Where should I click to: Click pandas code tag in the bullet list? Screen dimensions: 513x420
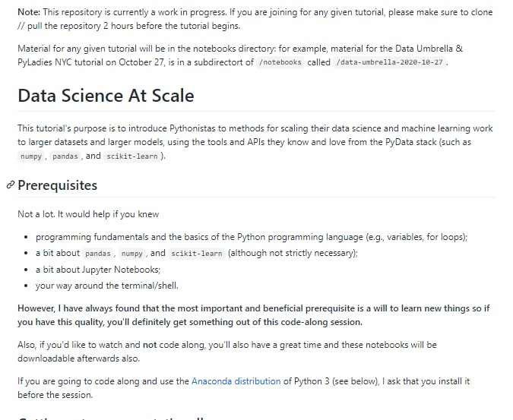tap(98, 254)
